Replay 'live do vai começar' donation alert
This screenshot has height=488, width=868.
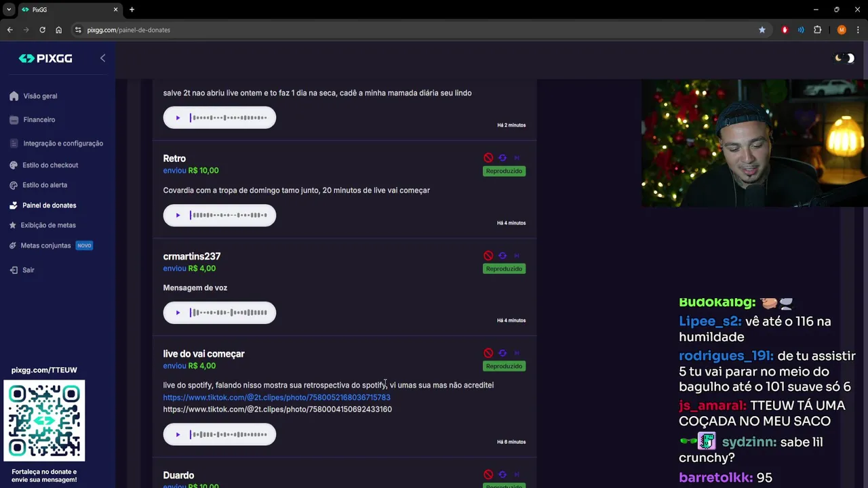(502, 353)
